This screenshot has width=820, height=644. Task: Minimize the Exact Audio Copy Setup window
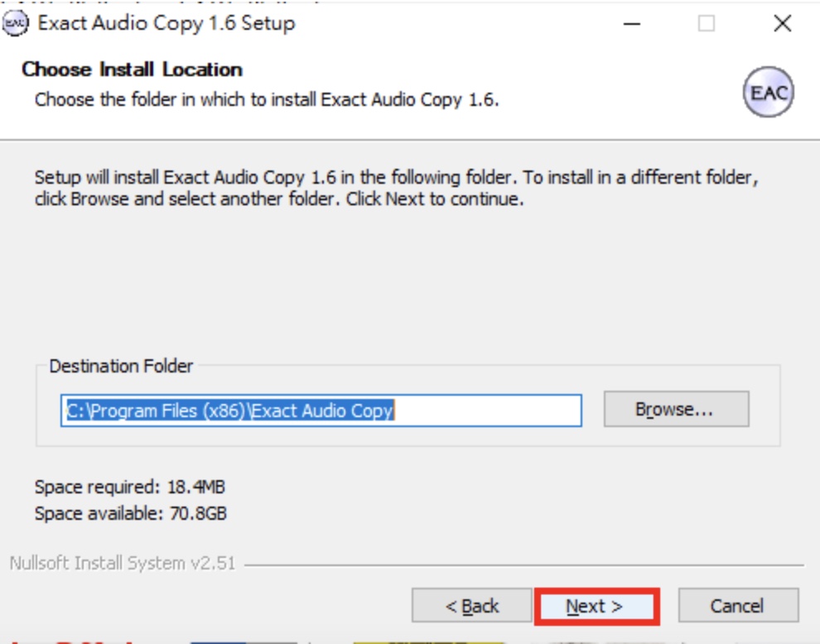(632, 23)
